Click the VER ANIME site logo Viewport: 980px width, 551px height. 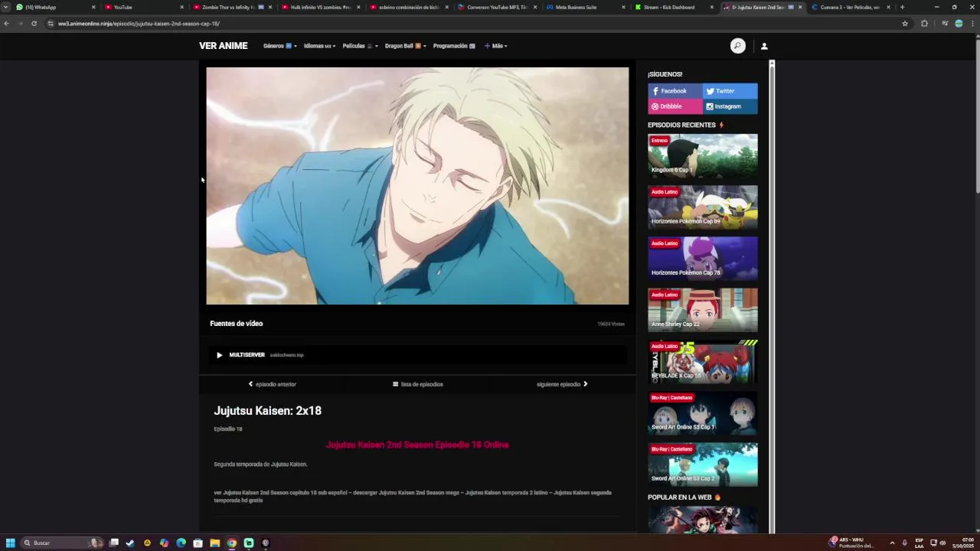click(x=224, y=46)
